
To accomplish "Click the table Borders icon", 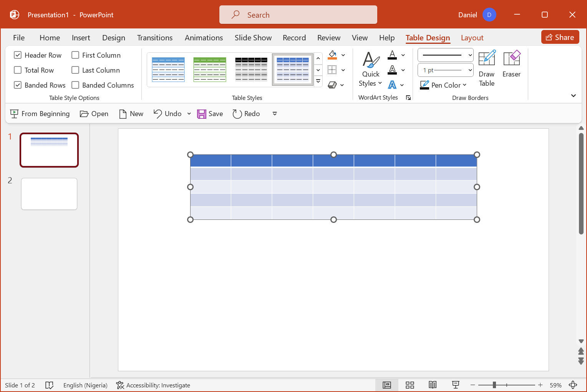I will point(332,70).
